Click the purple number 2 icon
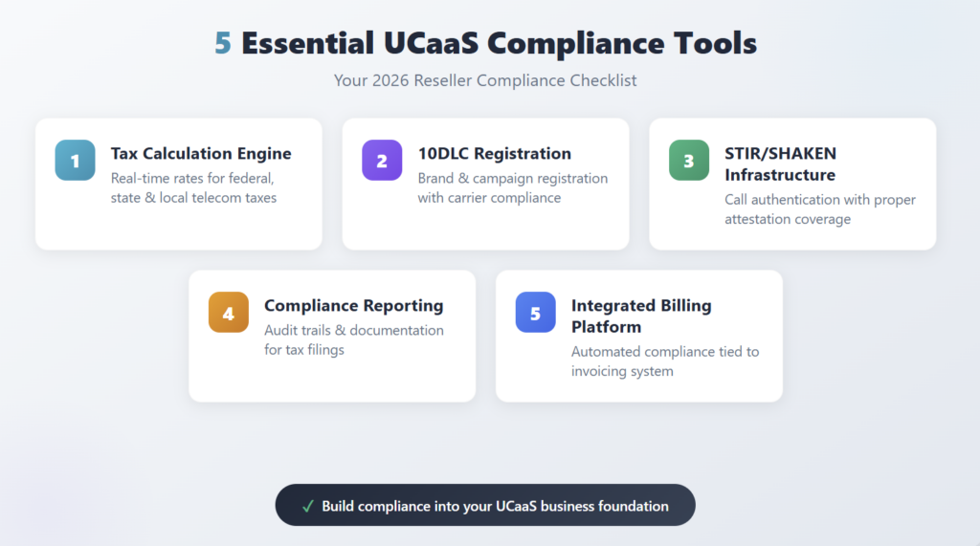 point(382,161)
